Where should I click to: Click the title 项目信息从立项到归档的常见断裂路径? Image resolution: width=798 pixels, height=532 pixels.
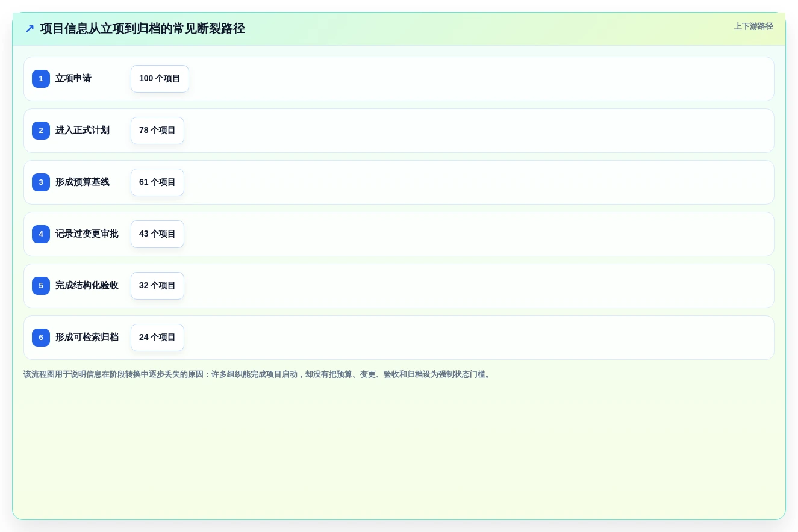click(143, 29)
